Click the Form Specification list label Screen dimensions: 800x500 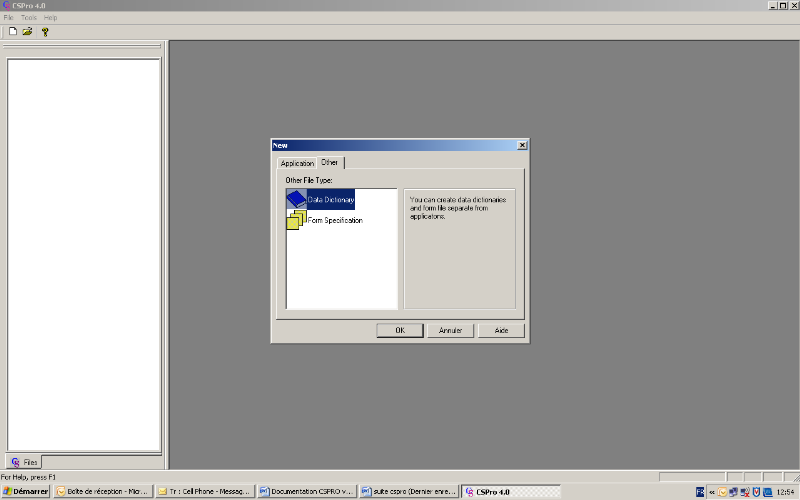335,220
